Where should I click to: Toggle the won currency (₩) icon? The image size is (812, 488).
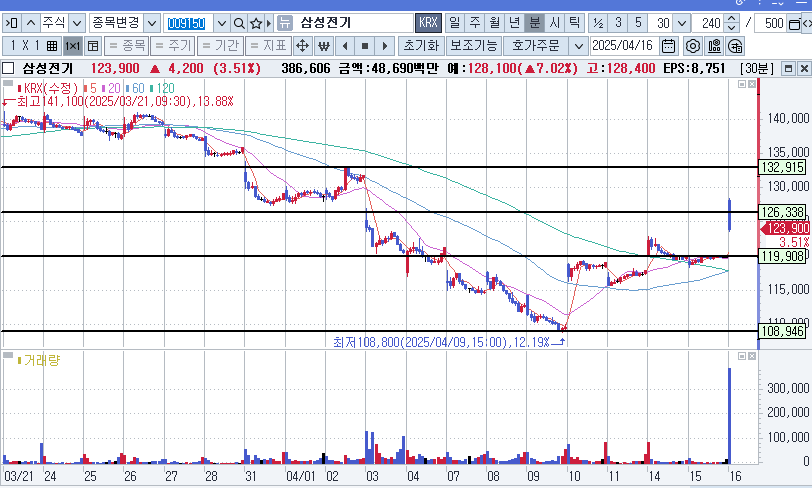click(x=324, y=46)
